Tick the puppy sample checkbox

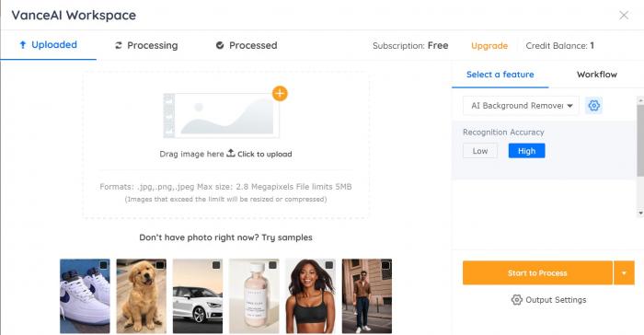(160, 265)
